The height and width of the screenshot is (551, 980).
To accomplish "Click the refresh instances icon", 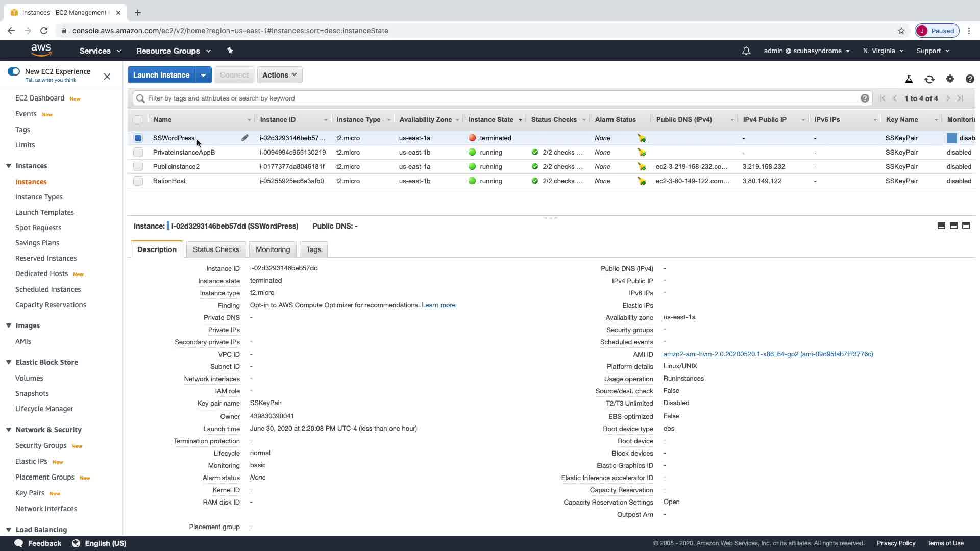I will [929, 79].
